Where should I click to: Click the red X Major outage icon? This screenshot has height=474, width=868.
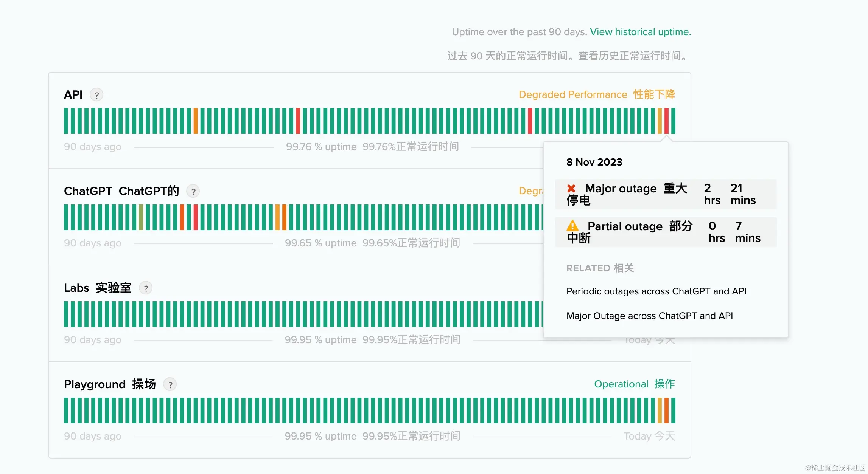click(571, 188)
